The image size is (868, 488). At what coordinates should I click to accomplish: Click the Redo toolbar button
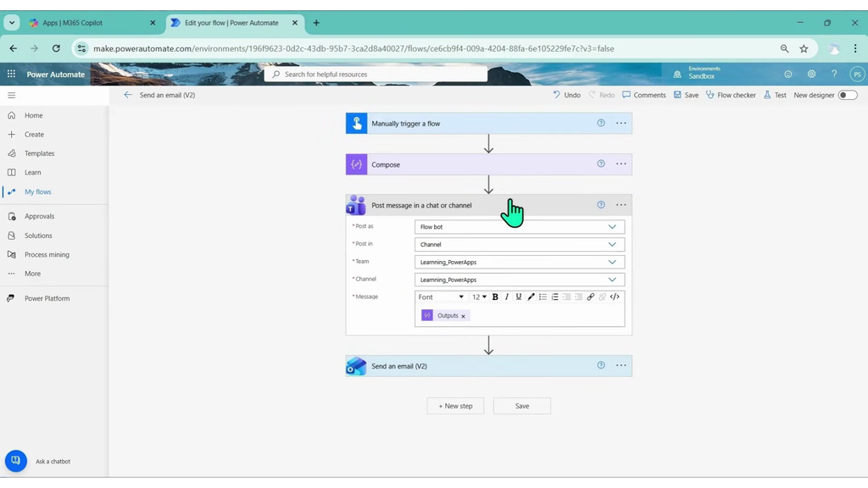(602, 95)
